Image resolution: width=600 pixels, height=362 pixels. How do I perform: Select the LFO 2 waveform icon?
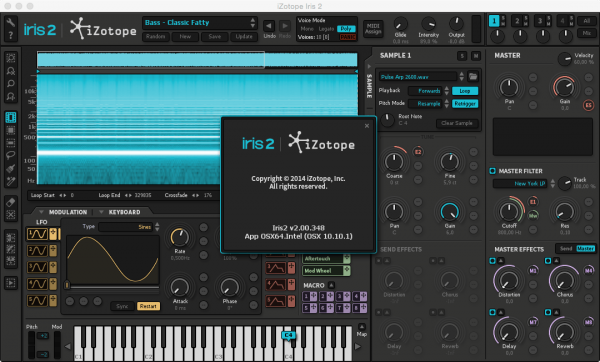pyautogui.click(x=37, y=251)
